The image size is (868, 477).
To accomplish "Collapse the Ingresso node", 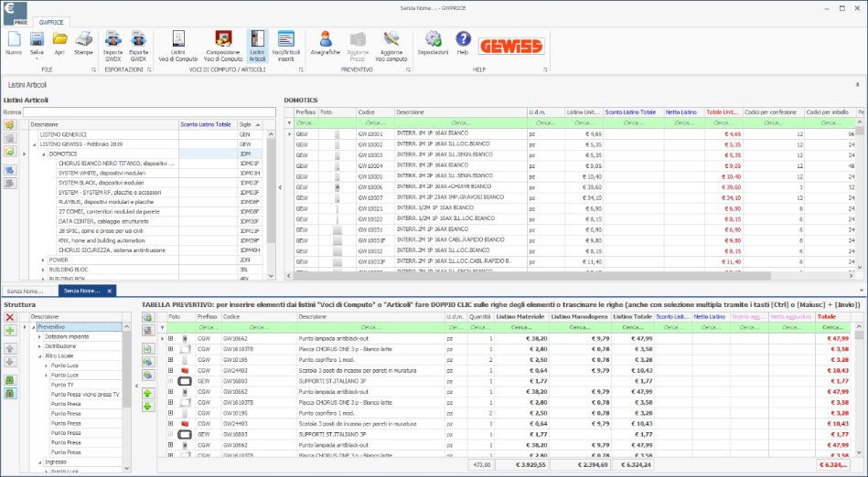I will 39,462.
